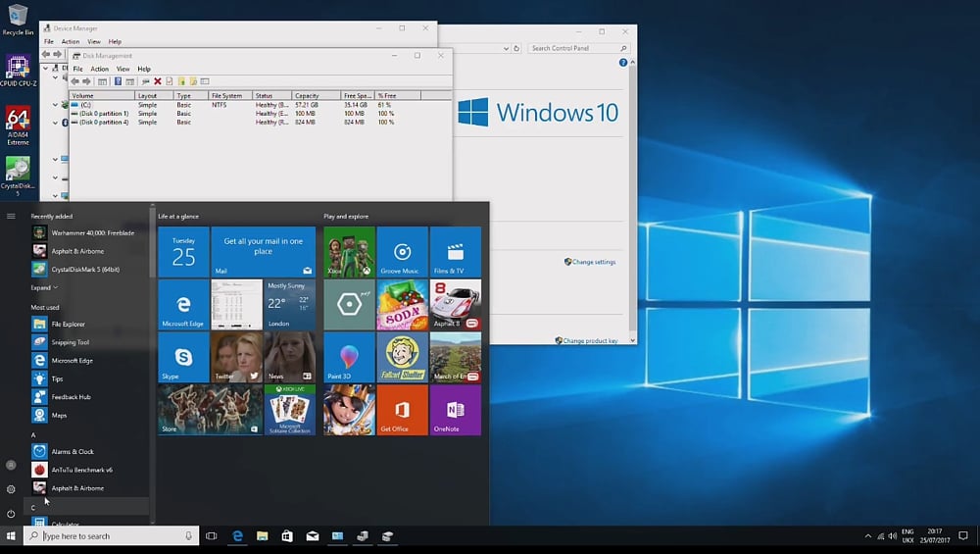Open Action menu in Disk Management
This screenshot has width=980, height=554.
tap(99, 69)
